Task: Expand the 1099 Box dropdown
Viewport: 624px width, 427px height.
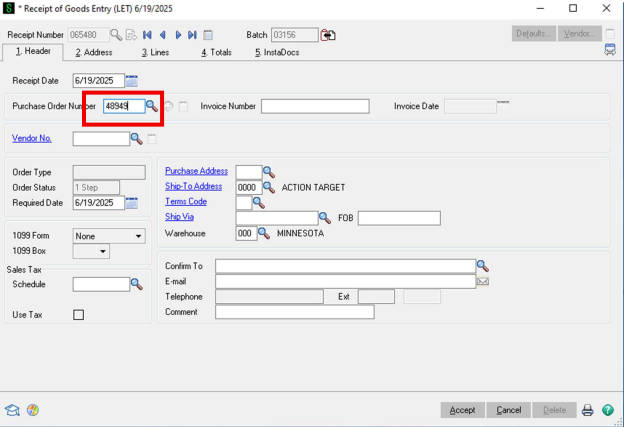Action: point(103,252)
